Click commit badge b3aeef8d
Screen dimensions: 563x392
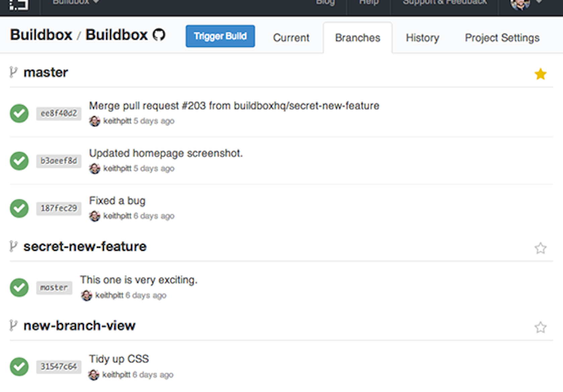[58, 161]
